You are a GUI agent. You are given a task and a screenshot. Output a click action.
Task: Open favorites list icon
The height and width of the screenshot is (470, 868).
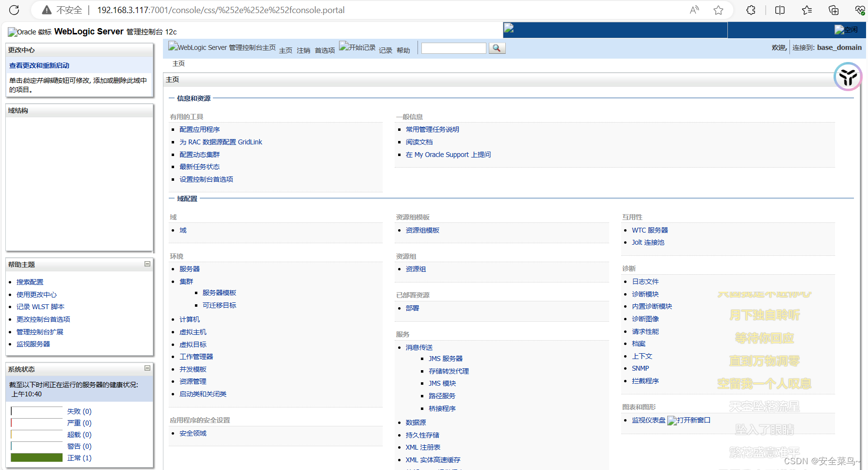[x=807, y=10]
